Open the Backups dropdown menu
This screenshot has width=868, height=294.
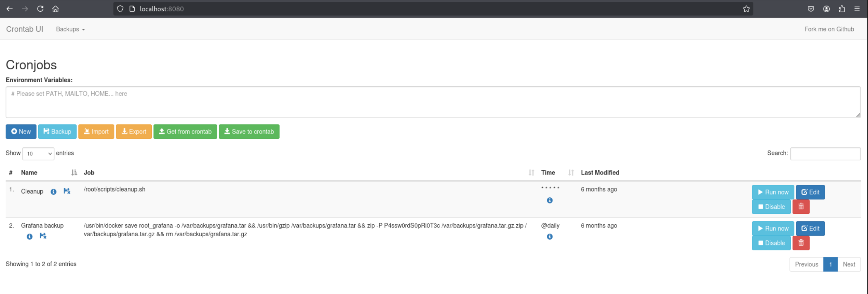(70, 29)
